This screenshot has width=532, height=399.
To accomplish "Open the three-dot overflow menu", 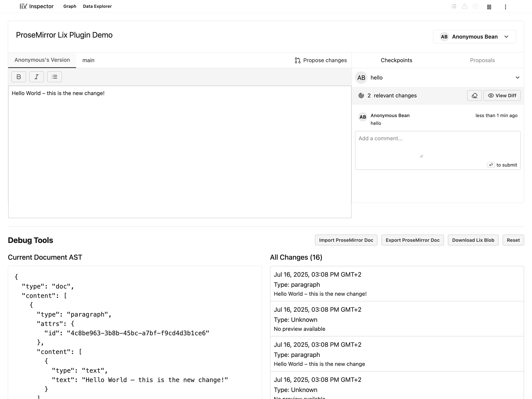I will coord(505,7).
